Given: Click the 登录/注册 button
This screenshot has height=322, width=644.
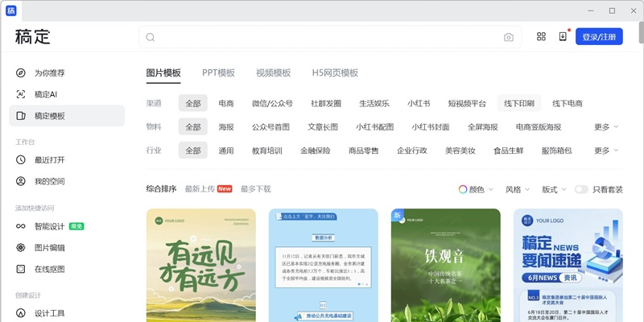Looking at the screenshot, I should (599, 36).
